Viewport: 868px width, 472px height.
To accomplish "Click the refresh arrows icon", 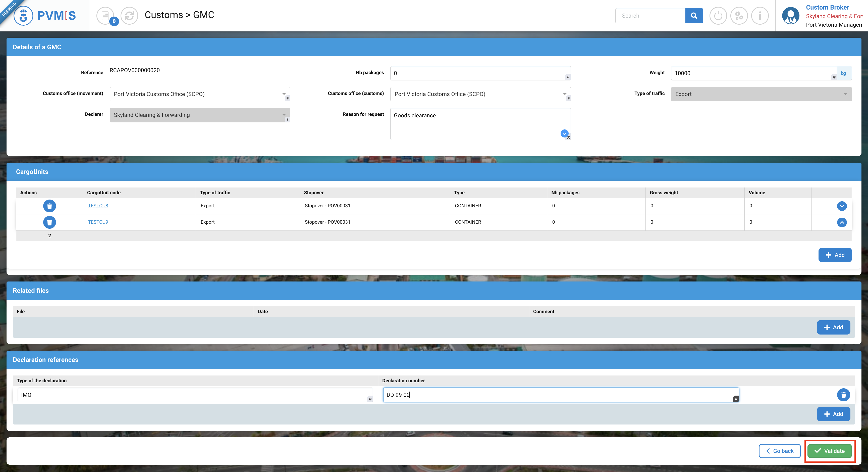I will [x=129, y=16].
